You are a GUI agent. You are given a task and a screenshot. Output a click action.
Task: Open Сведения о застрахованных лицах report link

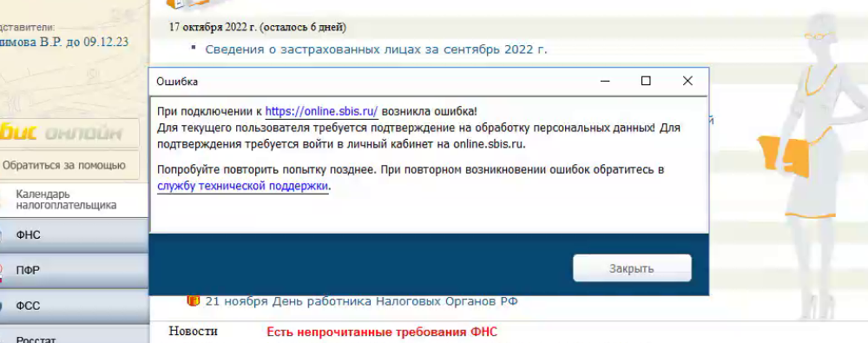click(376, 49)
